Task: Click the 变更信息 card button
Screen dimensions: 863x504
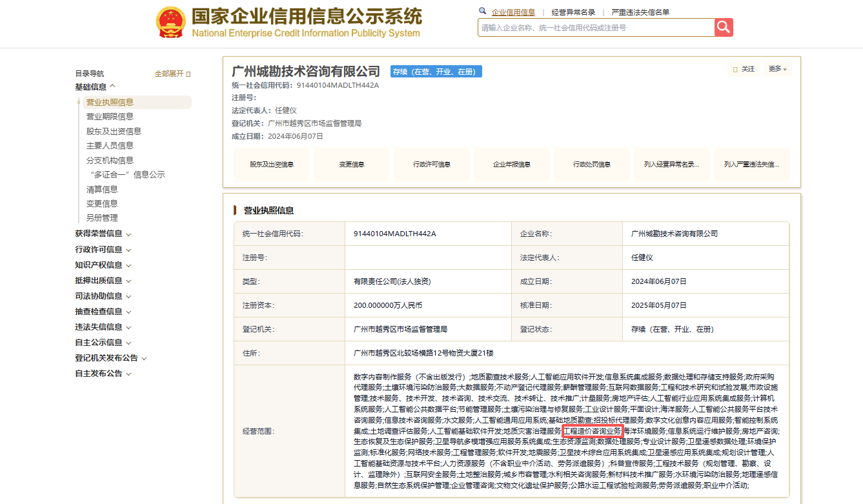Action: [x=352, y=165]
